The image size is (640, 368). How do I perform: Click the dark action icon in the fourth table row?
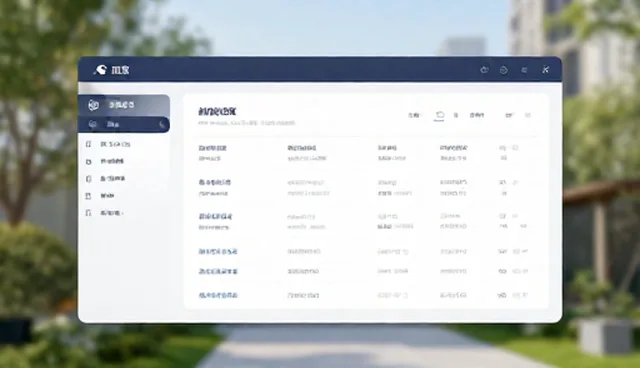pyautogui.click(x=502, y=252)
